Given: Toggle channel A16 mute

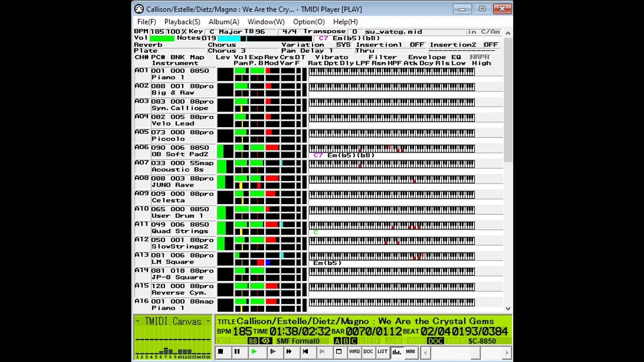Looking at the screenshot, I should pyautogui.click(x=141, y=301).
